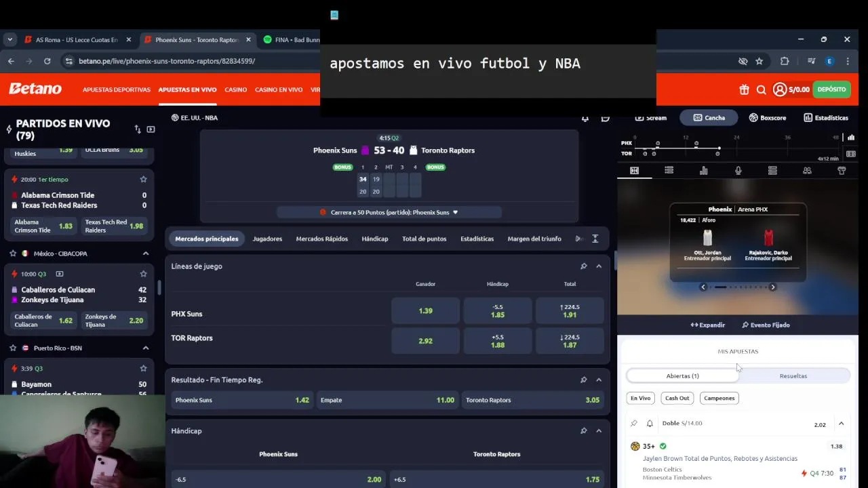Expand Carrera a 50 Puntos dropdown

(x=389, y=212)
